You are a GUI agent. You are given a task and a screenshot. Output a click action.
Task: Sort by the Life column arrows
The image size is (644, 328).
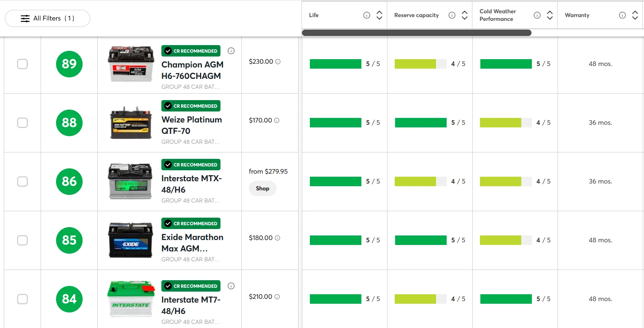pyautogui.click(x=379, y=15)
